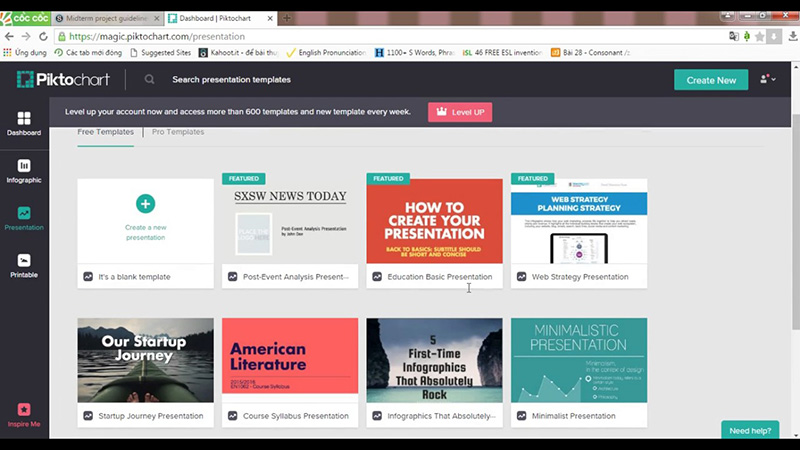
Task: Select the Presentation sidebar icon
Action: tap(24, 213)
